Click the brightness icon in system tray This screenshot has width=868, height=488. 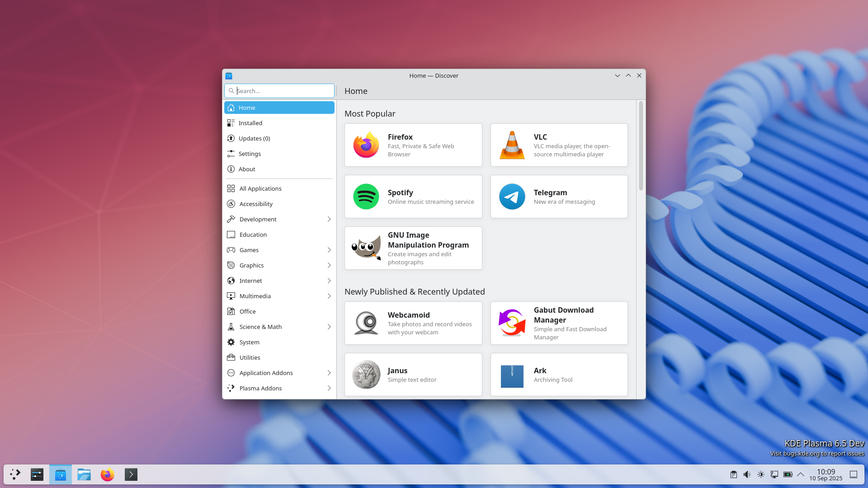[760, 474]
